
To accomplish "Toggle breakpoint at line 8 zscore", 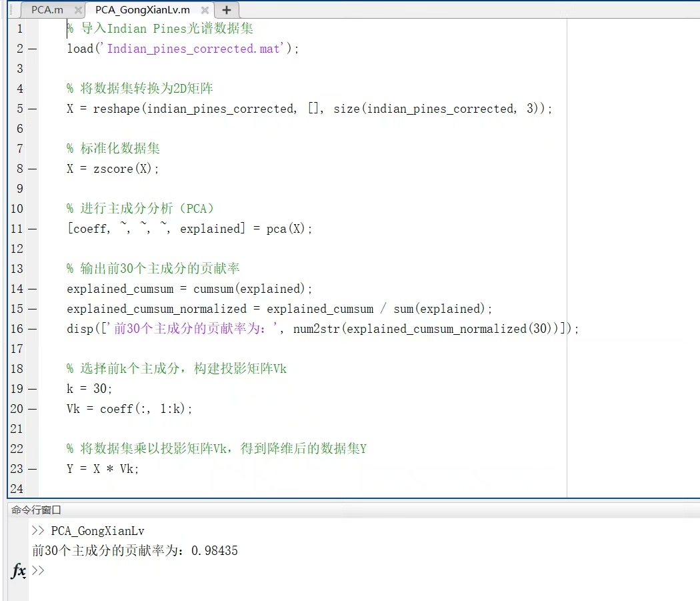I will coord(32,169).
